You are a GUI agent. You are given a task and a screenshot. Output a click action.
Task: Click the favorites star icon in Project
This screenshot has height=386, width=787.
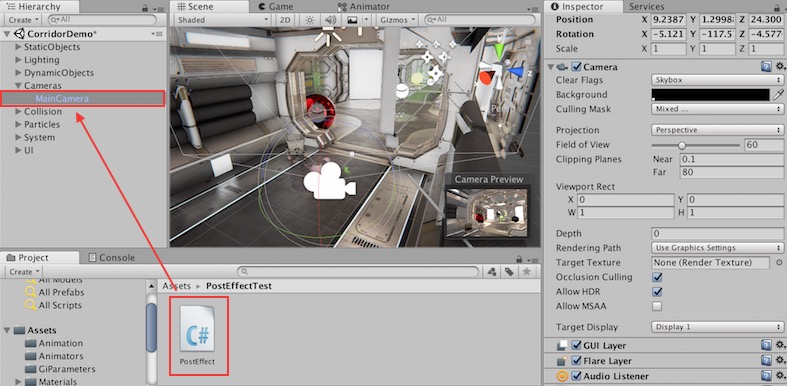pyautogui.click(x=527, y=272)
